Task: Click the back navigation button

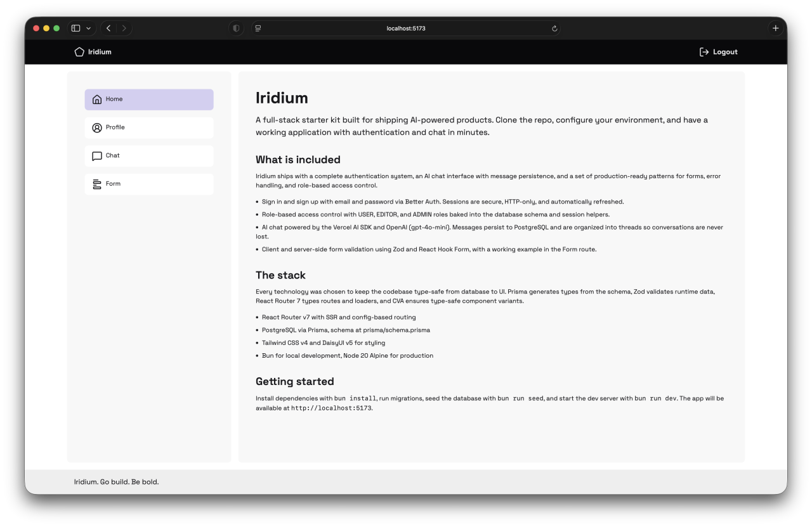Action: [x=108, y=28]
